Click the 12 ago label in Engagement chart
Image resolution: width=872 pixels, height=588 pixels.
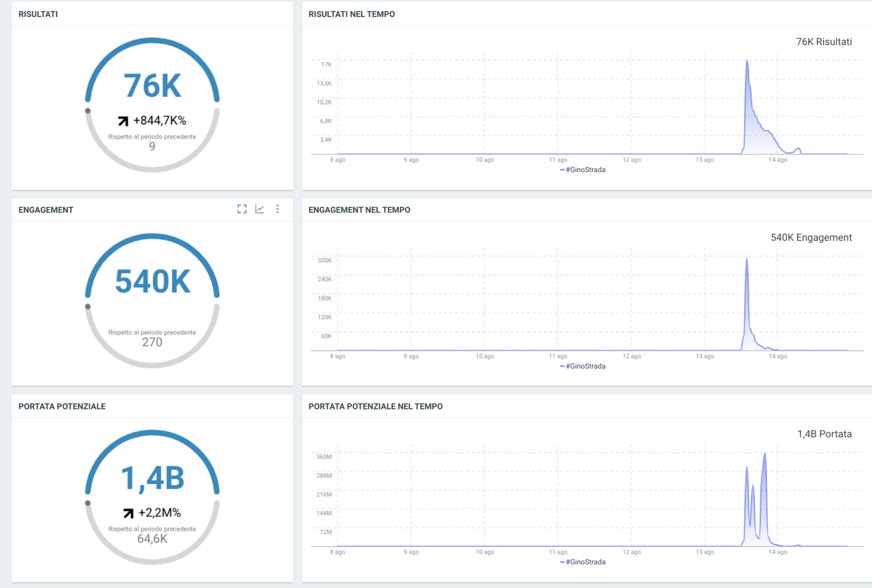pos(632,356)
